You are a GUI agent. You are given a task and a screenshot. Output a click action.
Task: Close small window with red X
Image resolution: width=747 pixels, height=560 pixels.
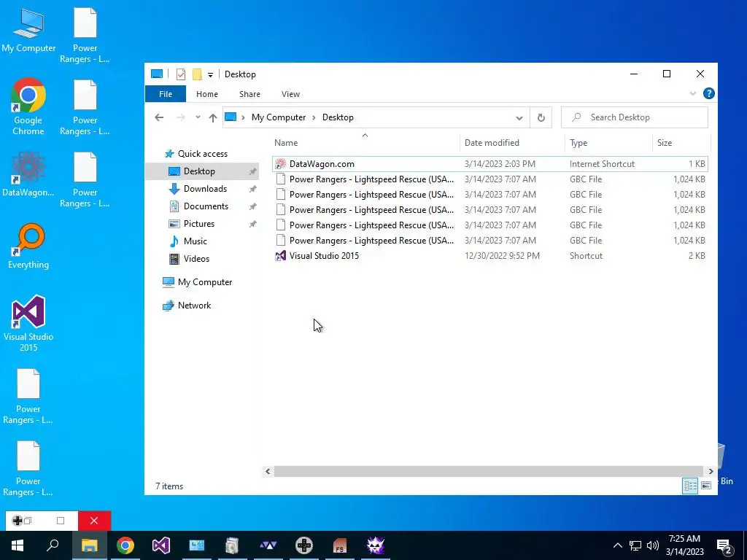pyautogui.click(x=94, y=521)
